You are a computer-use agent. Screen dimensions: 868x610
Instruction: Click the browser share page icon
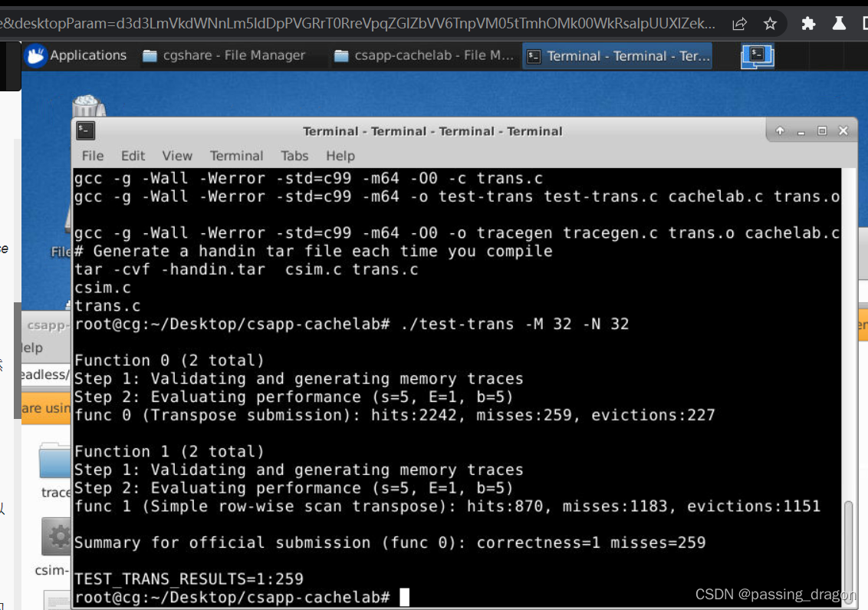point(740,23)
